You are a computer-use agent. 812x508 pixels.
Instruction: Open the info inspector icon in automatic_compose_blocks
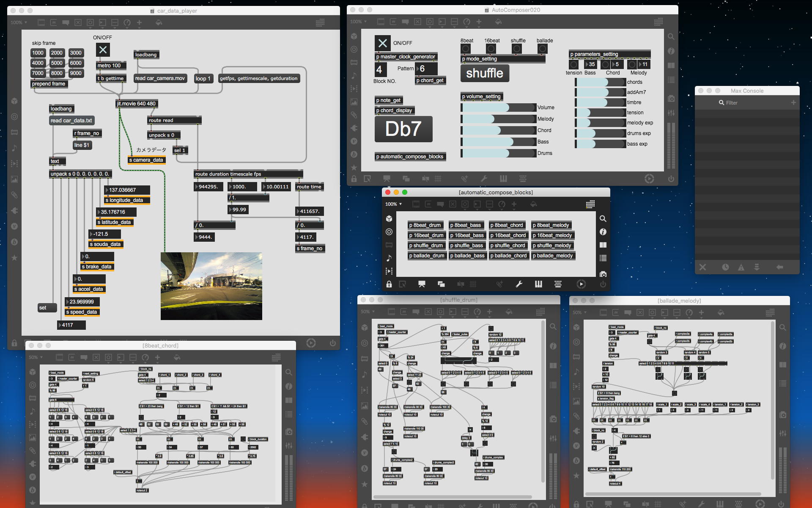pyautogui.click(x=603, y=232)
